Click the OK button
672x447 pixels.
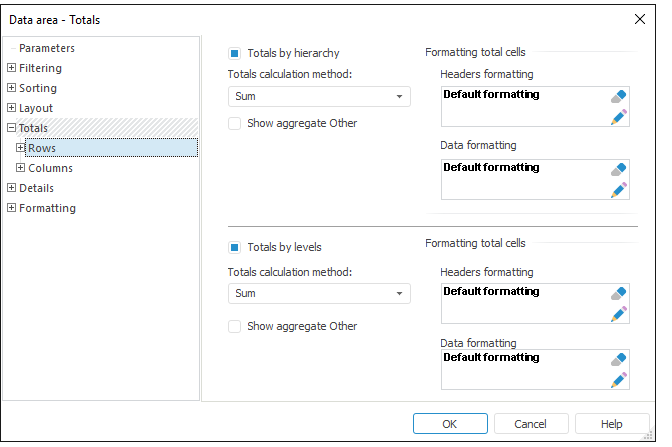[x=450, y=424]
